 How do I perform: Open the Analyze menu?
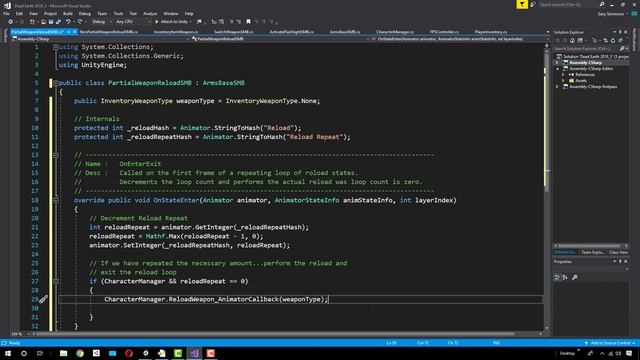[150, 13]
